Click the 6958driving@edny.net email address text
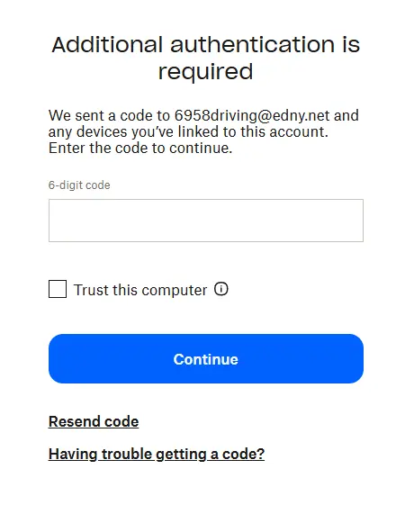Viewport: 414px width, 532px height. tap(252, 115)
